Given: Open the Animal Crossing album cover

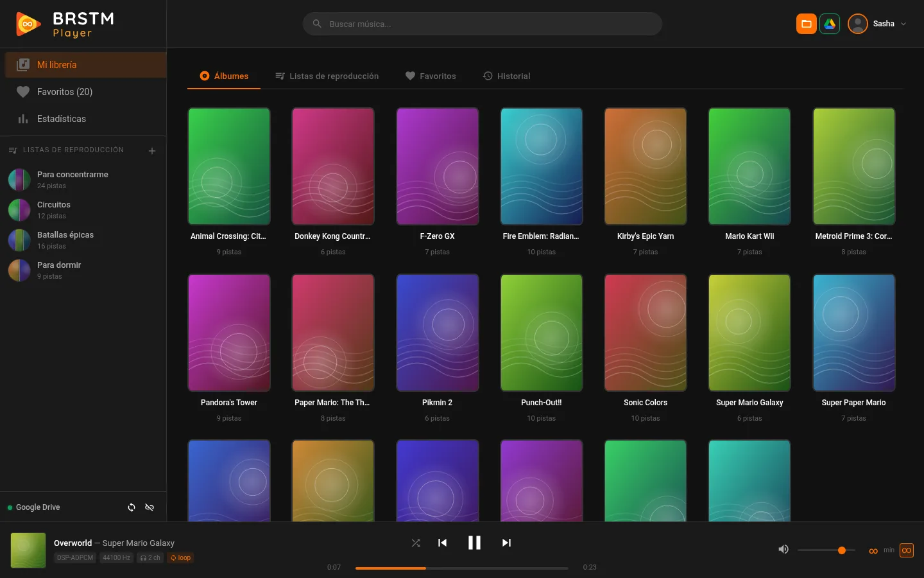Looking at the screenshot, I should pyautogui.click(x=229, y=166).
